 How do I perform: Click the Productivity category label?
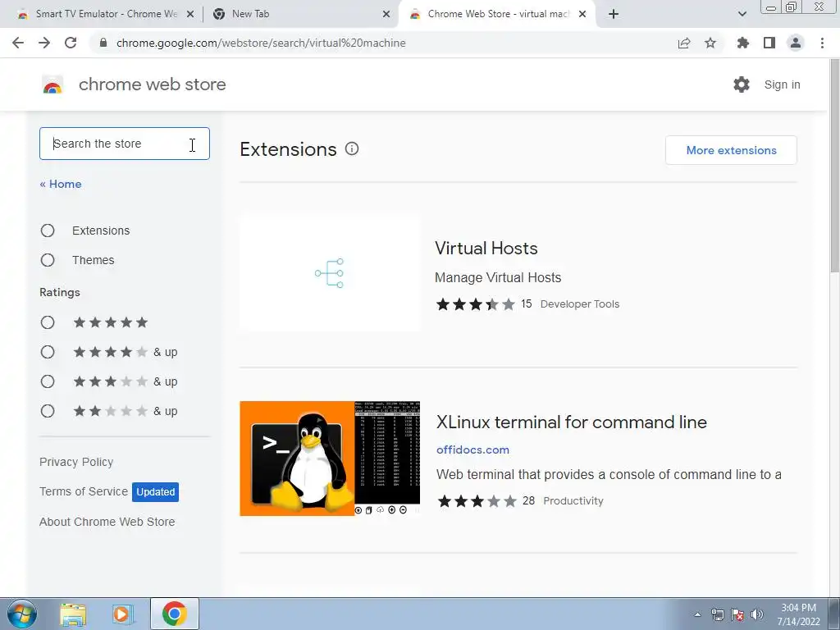pyautogui.click(x=573, y=501)
